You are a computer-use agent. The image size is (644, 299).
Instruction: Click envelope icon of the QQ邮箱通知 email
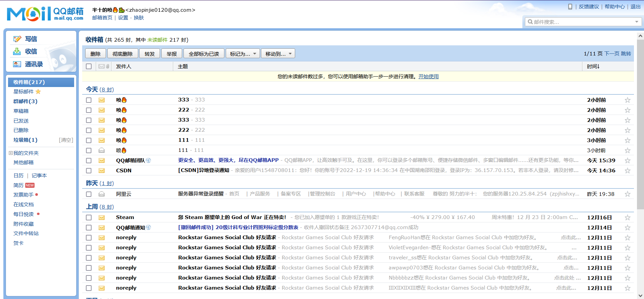pyautogui.click(x=102, y=228)
